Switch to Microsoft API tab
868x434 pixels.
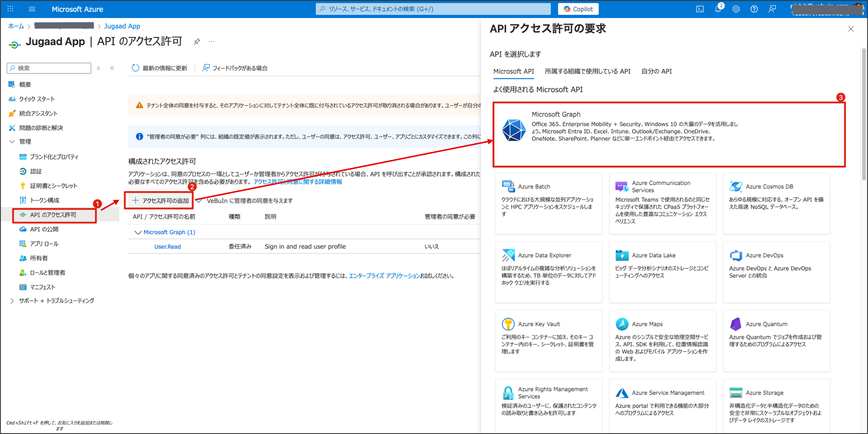514,71
